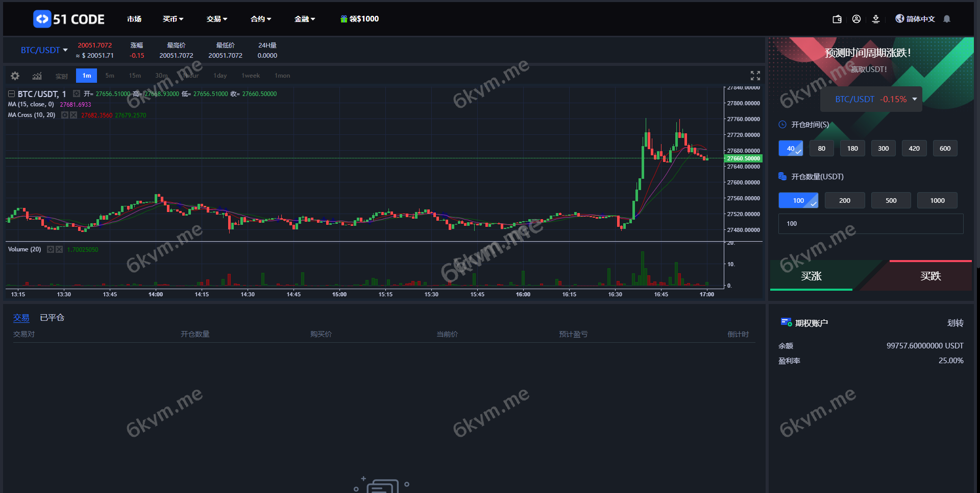The image size is (980, 493).
Task: Open the wallet icon in header
Action: click(837, 19)
